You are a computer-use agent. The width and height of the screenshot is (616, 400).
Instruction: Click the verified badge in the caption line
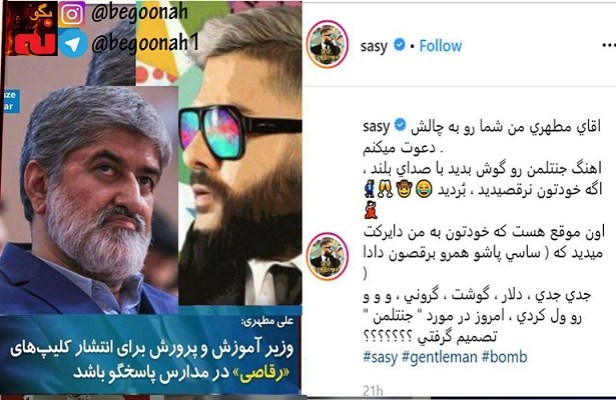pyautogui.click(x=400, y=125)
